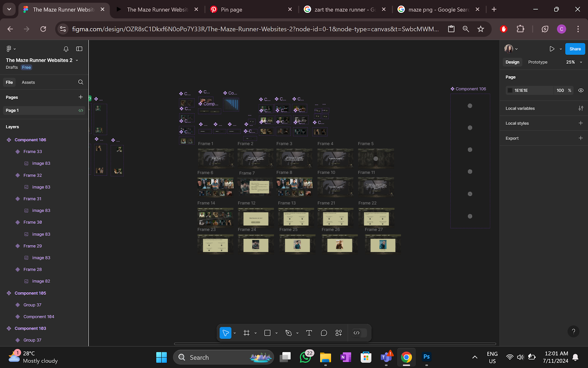This screenshot has width=588, height=368.
Task: Select the Move tool in toolbar
Action: click(x=225, y=333)
